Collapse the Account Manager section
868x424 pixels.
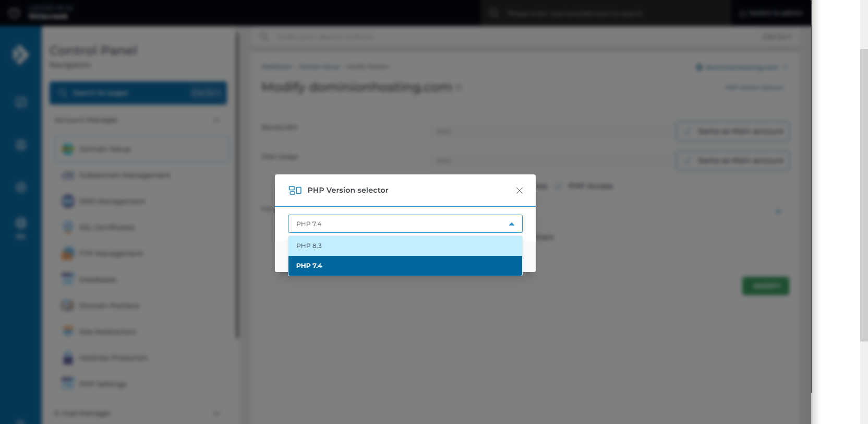click(x=216, y=120)
